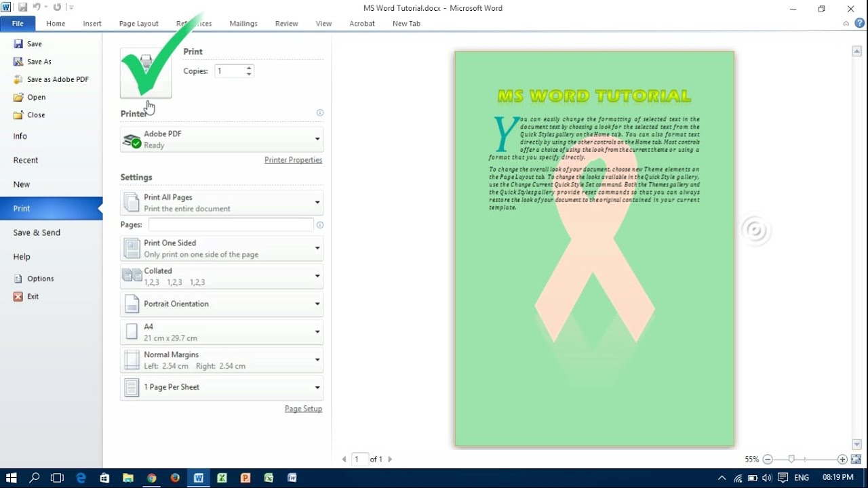Viewport: 868px width, 488px height.
Task: Click the Copies number field
Action: pyautogui.click(x=230, y=71)
